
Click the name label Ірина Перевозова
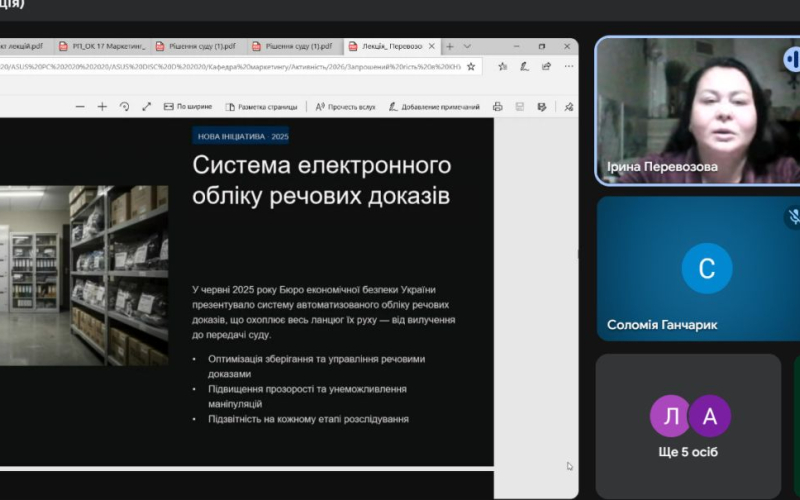[662, 167]
